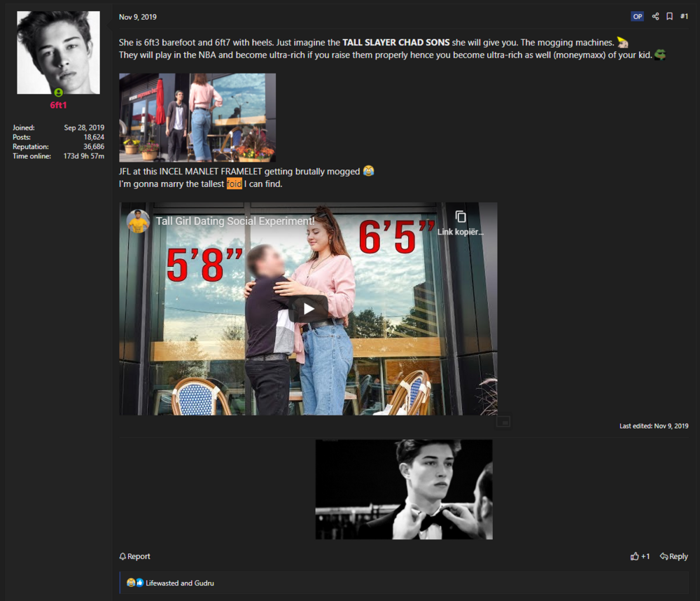The image size is (700, 601).
Task: Open the 'Tall Girl Dating Social Experiment!' title
Action: (234, 221)
